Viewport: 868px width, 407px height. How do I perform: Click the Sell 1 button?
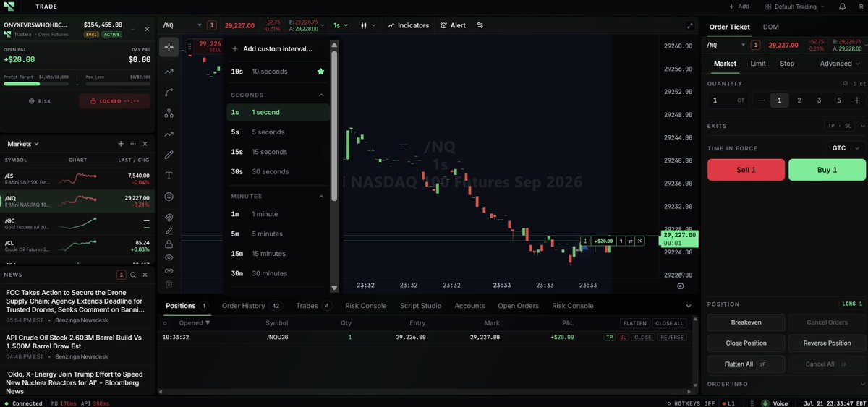tap(746, 170)
